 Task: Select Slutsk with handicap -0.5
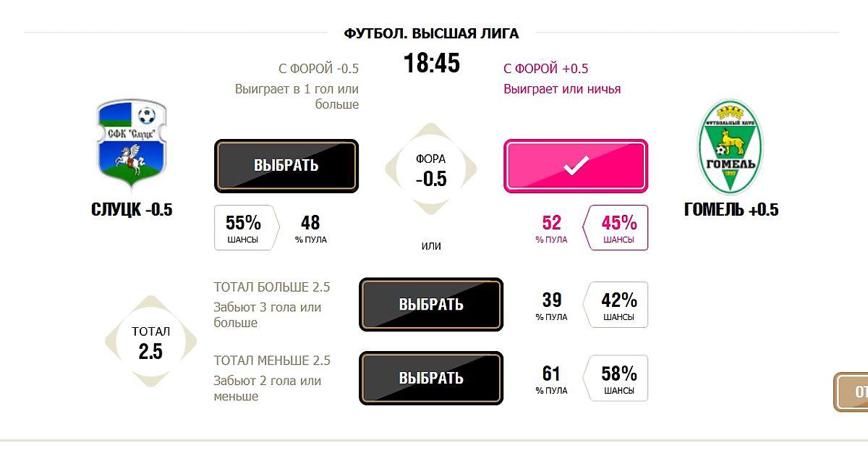[286, 166]
